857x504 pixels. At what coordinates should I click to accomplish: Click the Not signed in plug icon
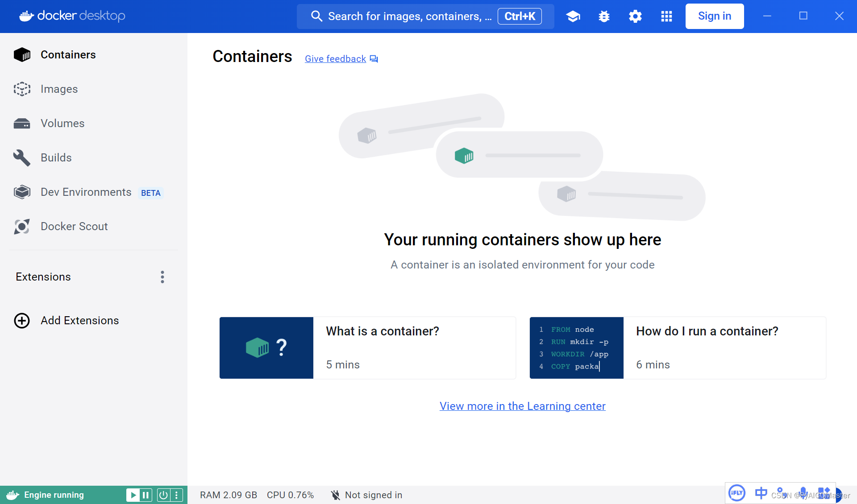tap(335, 495)
